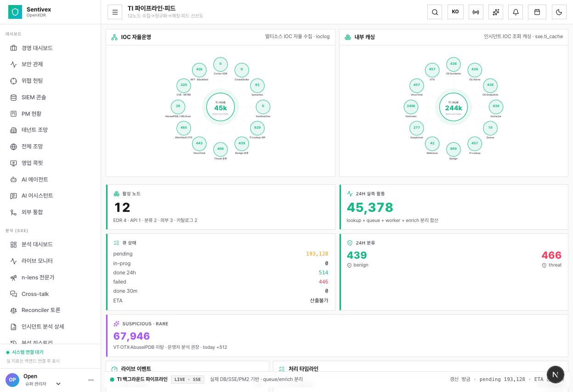Select SIEM 콘솔 in the sidebar

[50, 97]
